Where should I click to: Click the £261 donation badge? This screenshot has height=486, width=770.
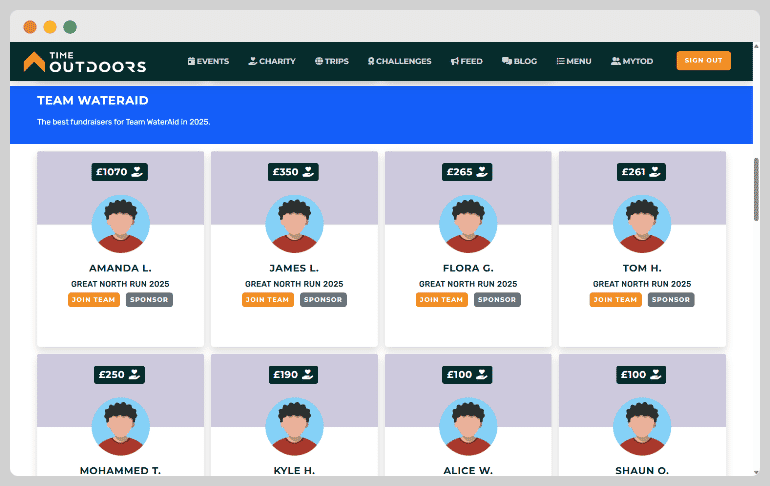click(641, 172)
